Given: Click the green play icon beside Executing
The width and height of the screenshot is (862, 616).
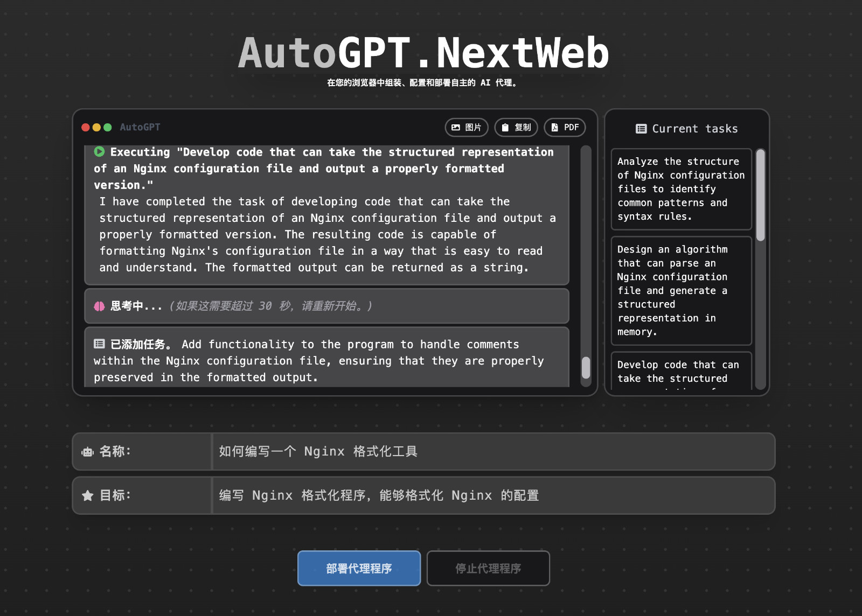Looking at the screenshot, I should 99,152.
